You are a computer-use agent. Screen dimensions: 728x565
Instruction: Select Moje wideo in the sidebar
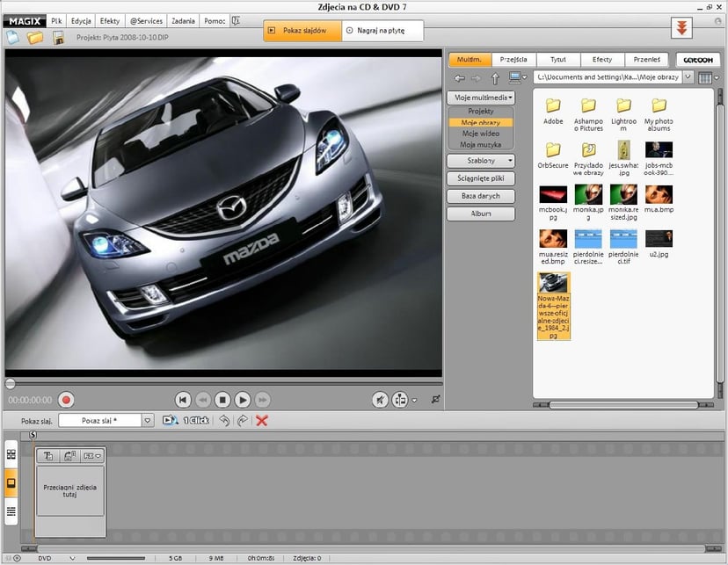481,134
